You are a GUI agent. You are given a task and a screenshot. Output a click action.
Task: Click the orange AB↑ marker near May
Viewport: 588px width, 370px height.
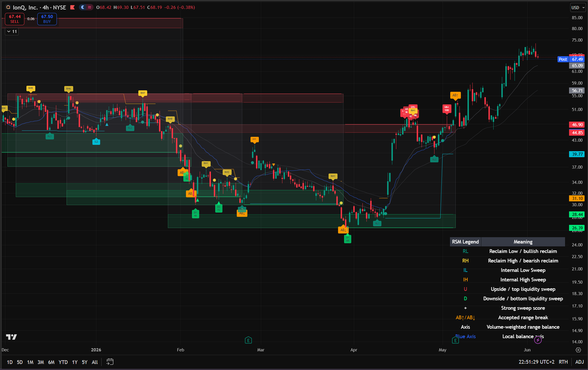coord(455,96)
